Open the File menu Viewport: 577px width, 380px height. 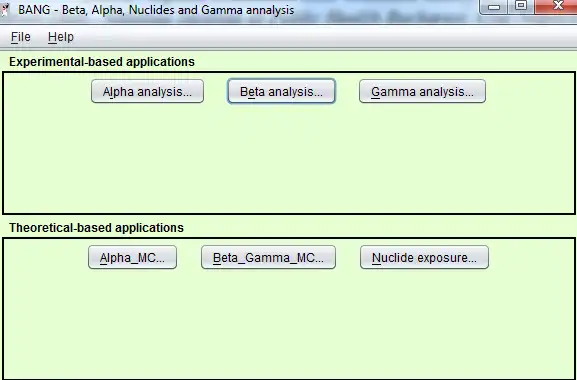tap(21, 37)
